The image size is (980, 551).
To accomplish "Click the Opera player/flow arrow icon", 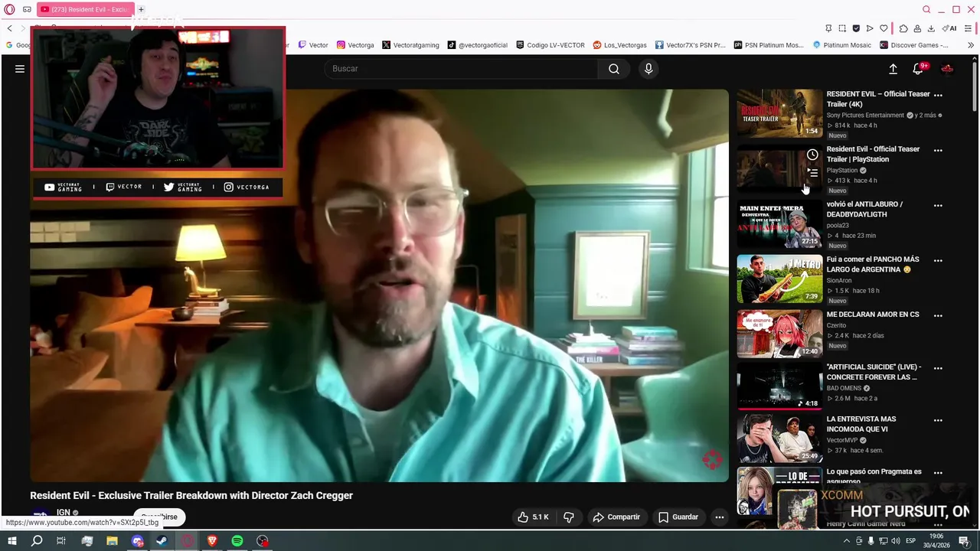I will pyautogui.click(x=870, y=28).
